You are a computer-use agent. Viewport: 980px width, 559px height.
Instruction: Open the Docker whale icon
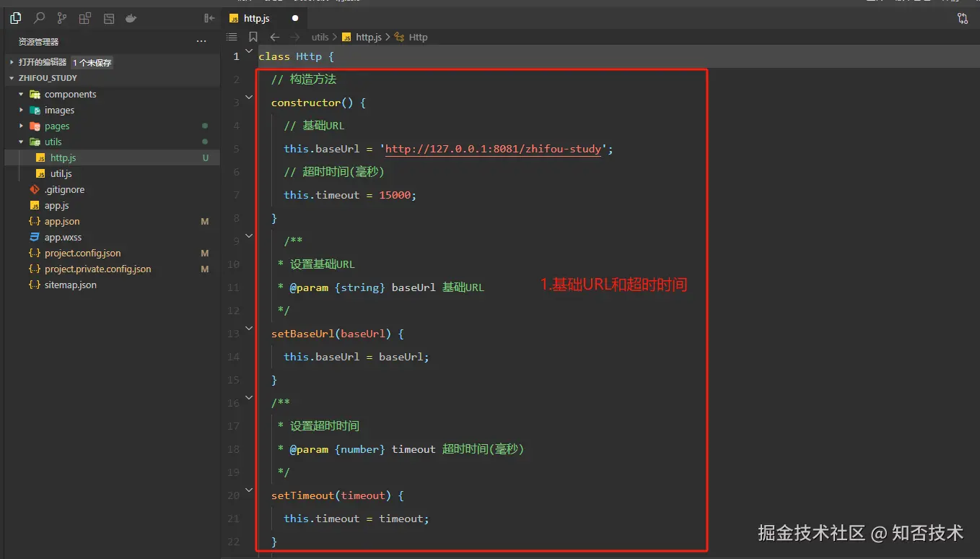point(131,18)
